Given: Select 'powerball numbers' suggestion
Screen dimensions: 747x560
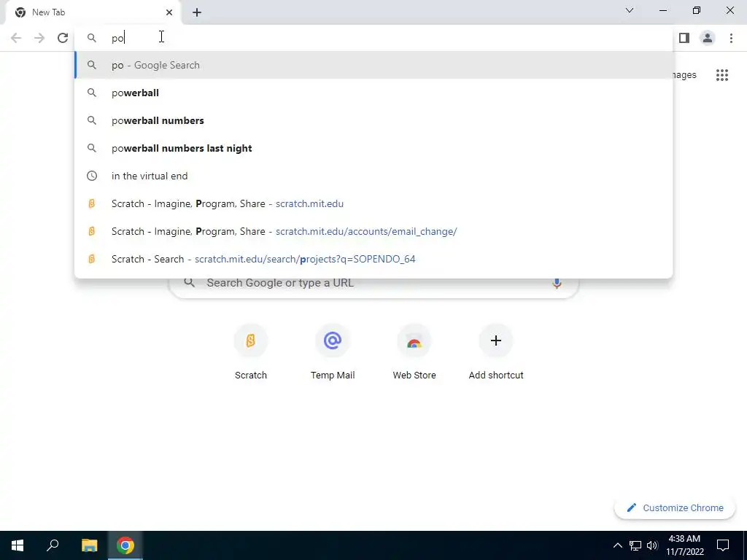Looking at the screenshot, I should tap(374, 120).
